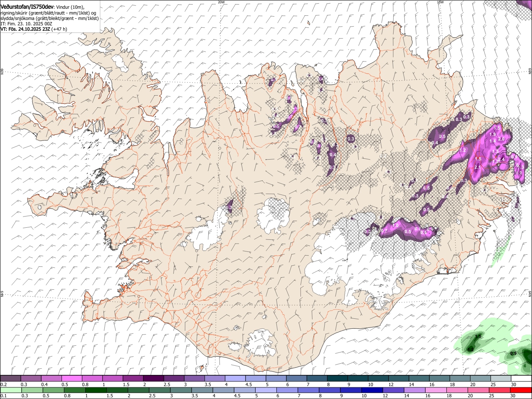Click the '20W' longitude label
532x399 pixels.
pos(221,2)
